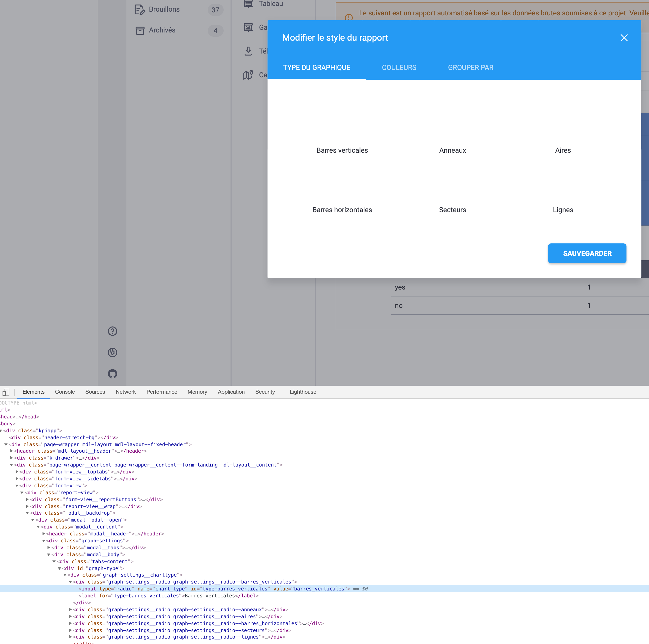Expand the mdl-layout__header element
This screenshot has width=649, height=644.
(11, 451)
